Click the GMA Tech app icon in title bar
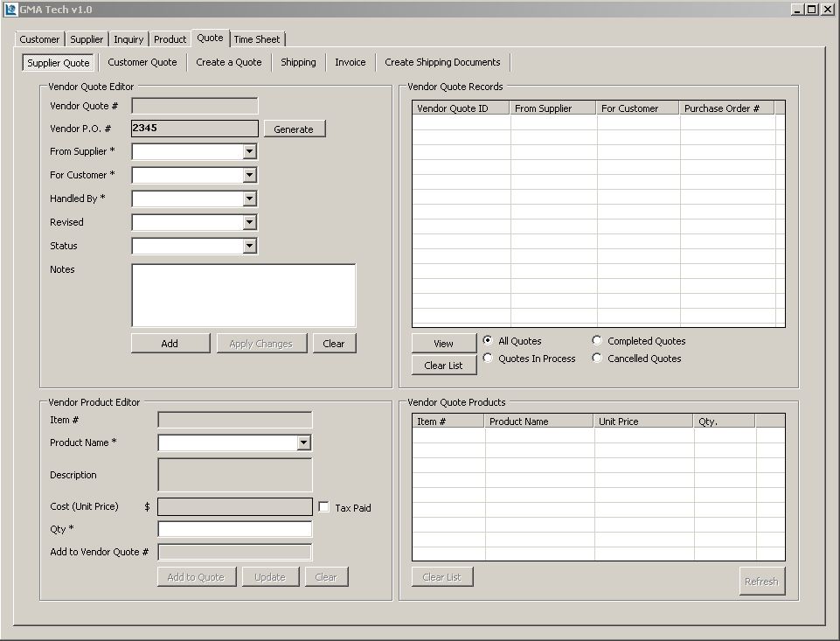The image size is (840, 641). [10, 10]
